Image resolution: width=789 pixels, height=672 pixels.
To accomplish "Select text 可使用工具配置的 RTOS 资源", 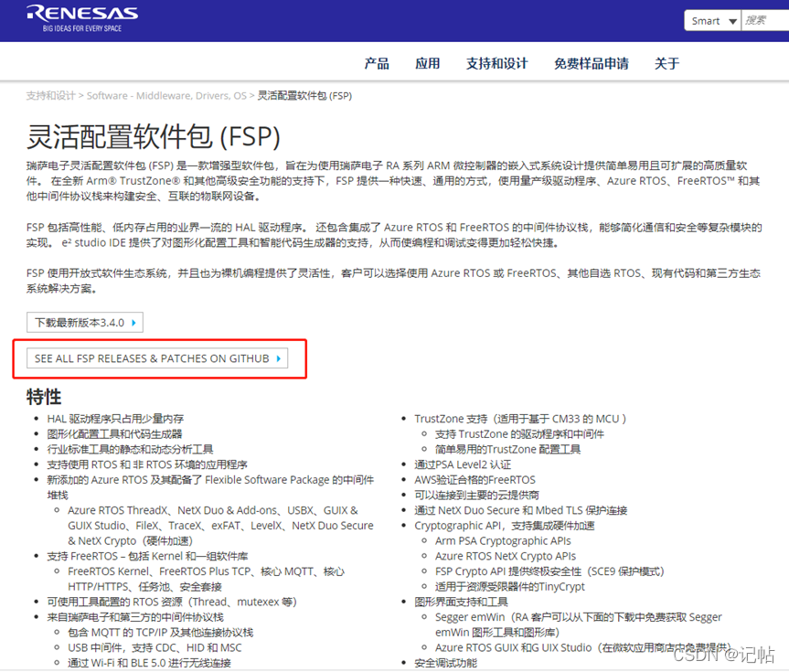I will point(114,602).
